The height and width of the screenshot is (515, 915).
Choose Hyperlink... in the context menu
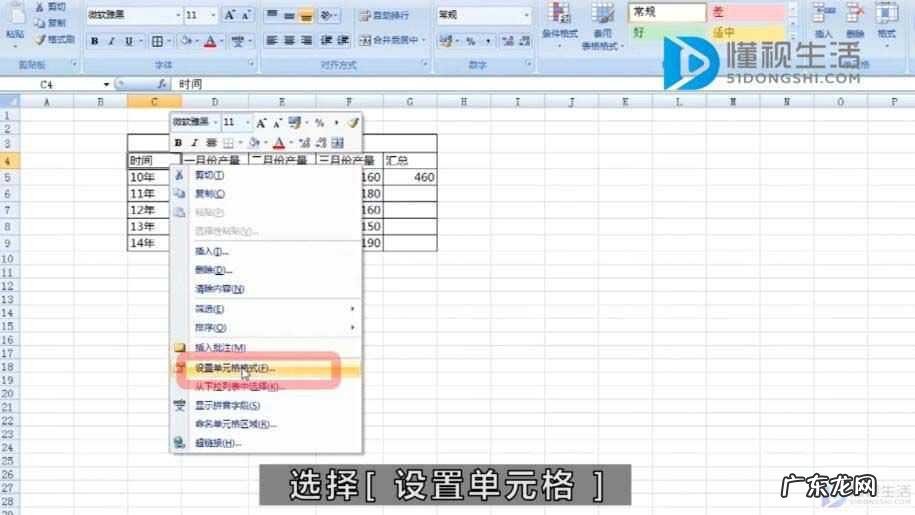[x=266, y=443]
